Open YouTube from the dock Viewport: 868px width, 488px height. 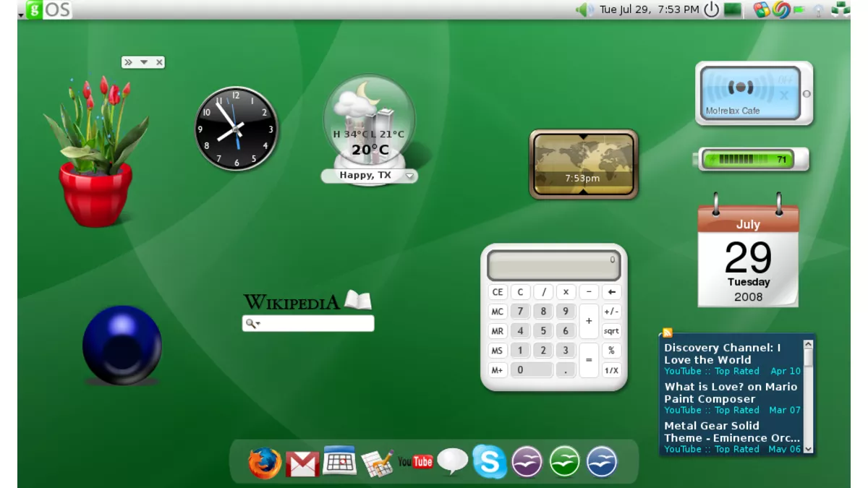416,461
